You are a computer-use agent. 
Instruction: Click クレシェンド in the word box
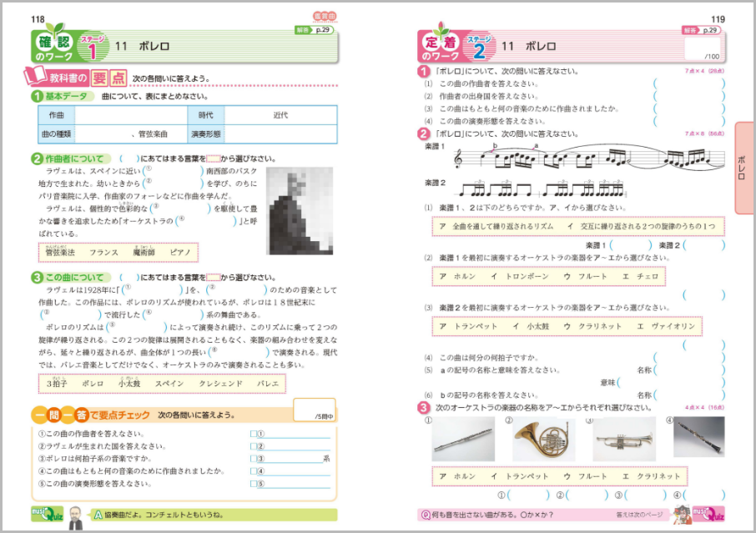[x=221, y=384]
